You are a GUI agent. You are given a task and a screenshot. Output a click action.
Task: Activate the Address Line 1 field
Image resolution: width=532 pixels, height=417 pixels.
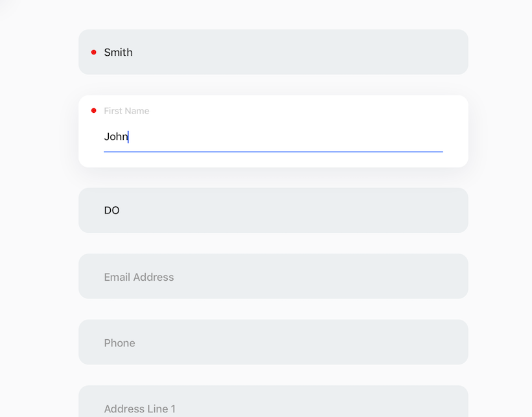click(x=273, y=407)
